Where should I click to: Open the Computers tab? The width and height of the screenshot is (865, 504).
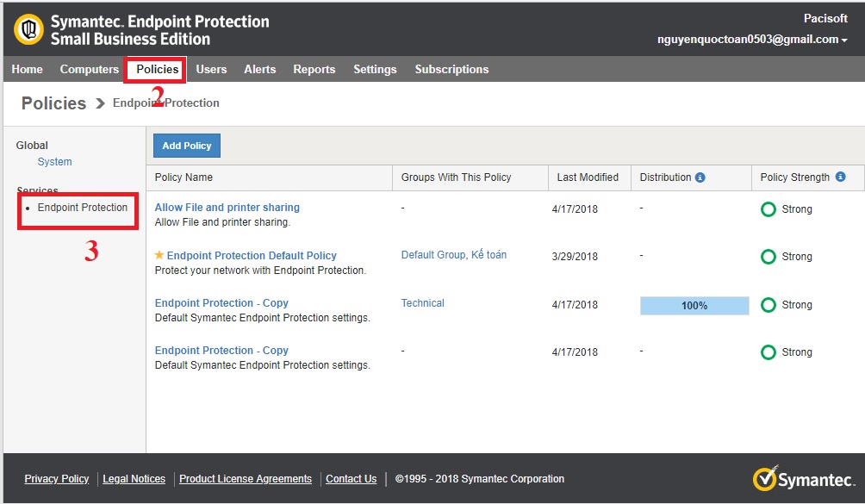pyautogui.click(x=90, y=70)
